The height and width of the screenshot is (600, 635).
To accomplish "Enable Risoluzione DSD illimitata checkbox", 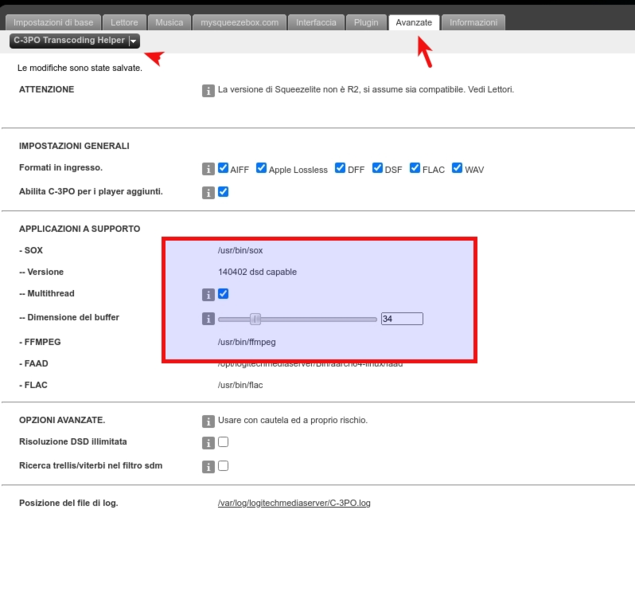I will pyautogui.click(x=224, y=442).
